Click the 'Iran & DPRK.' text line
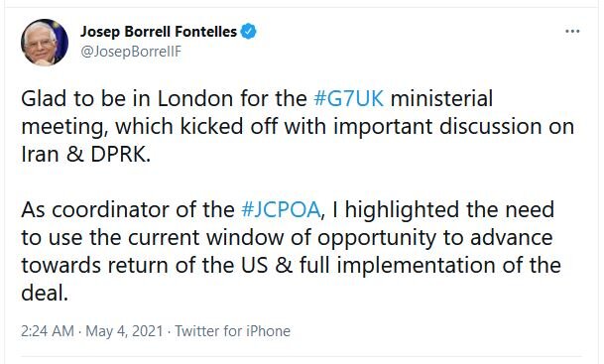This screenshot has width=604, height=364. pyautogui.click(x=85, y=155)
